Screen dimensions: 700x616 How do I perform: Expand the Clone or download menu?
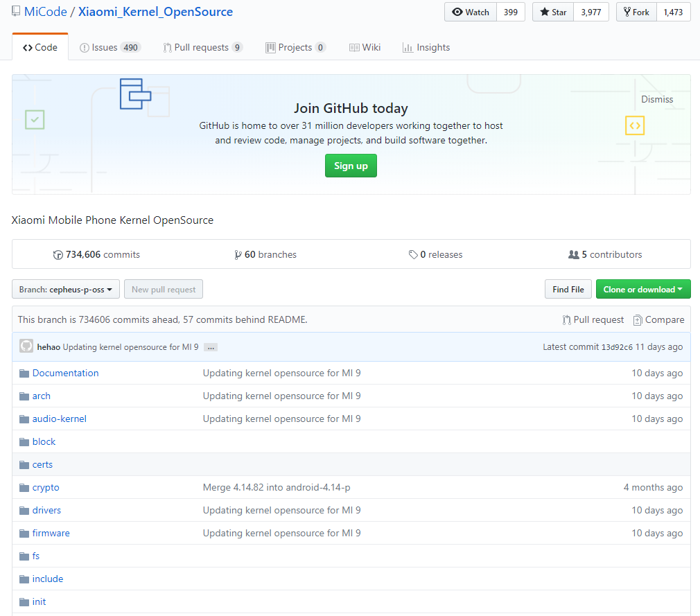click(643, 289)
